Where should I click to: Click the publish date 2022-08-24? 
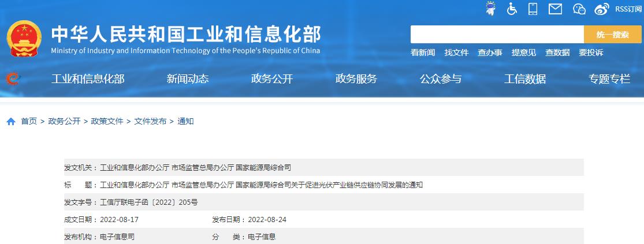pos(267,220)
